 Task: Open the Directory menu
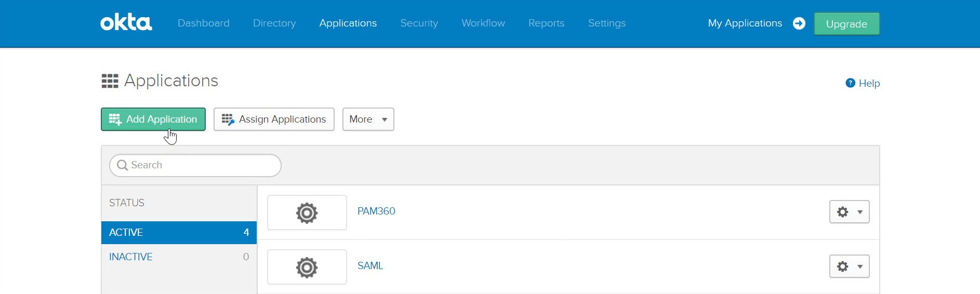[274, 23]
